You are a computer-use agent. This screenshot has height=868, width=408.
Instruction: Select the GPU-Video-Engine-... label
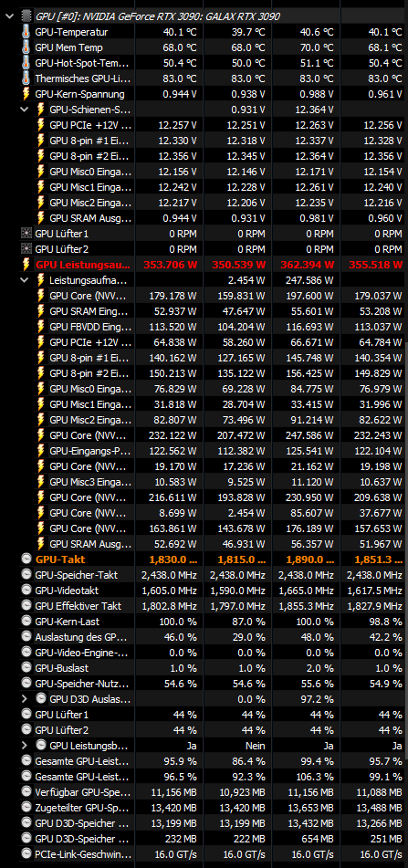[81, 652]
